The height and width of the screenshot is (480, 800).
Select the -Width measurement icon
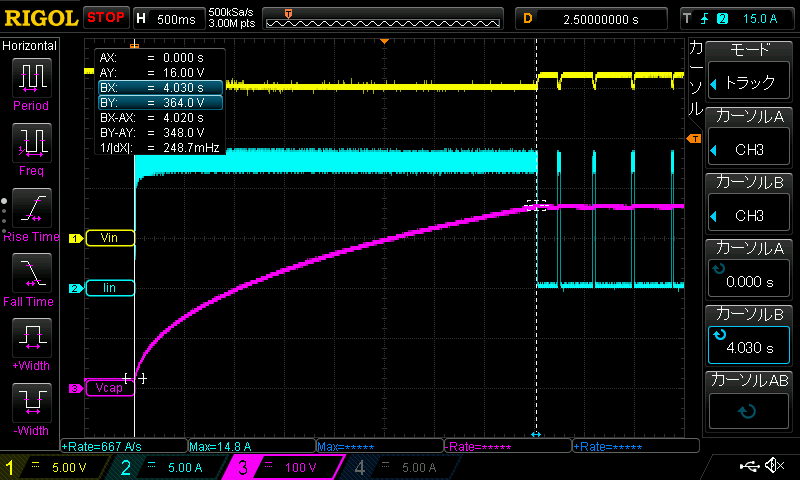32,402
